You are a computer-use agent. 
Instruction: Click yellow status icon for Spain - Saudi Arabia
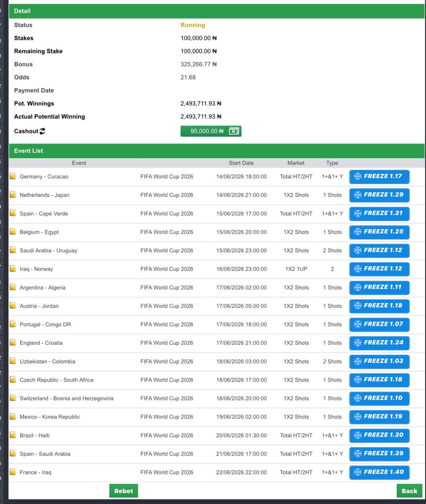click(x=13, y=454)
